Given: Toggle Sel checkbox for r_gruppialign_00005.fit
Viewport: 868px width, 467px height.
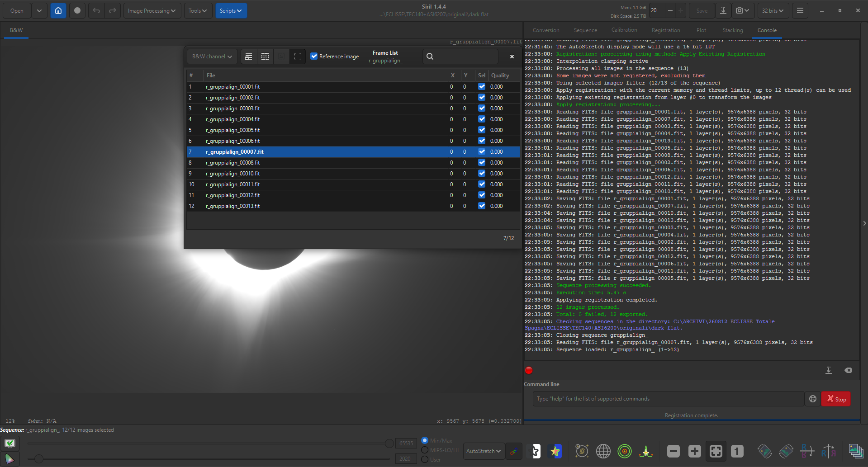Looking at the screenshot, I should [x=482, y=130].
